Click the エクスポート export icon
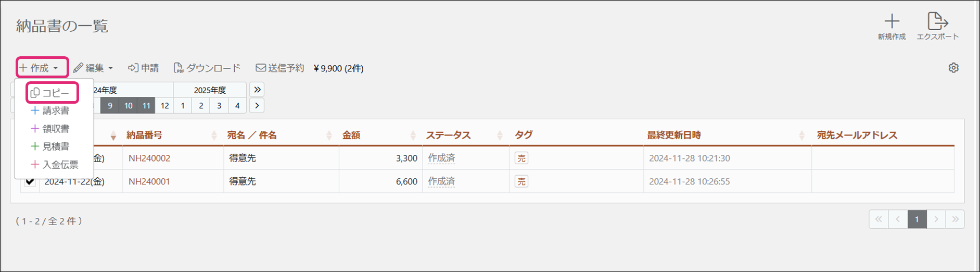 coord(937,22)
